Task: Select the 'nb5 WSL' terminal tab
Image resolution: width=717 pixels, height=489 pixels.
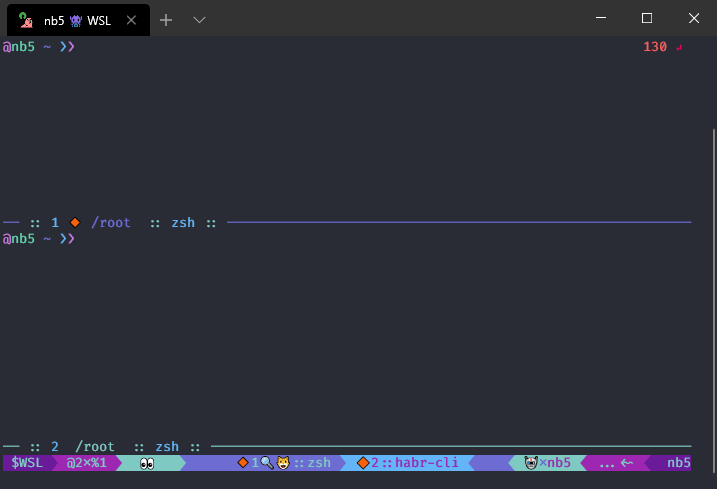Action: click(78, 20)
